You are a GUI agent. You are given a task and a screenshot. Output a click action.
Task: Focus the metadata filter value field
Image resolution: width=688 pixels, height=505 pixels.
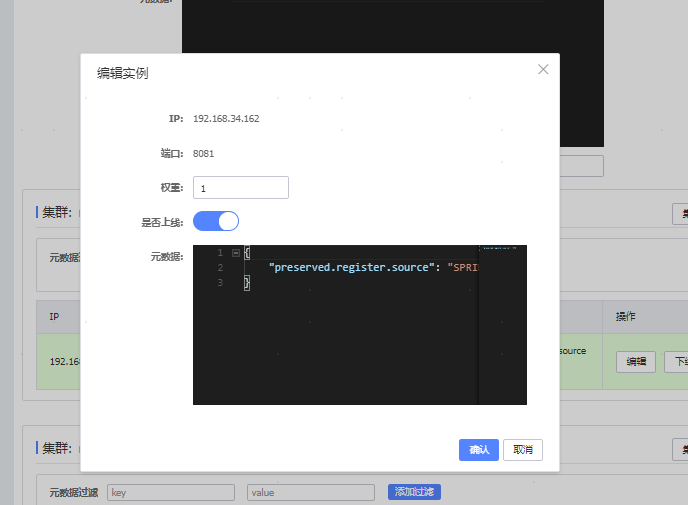(x=310, y=492)
